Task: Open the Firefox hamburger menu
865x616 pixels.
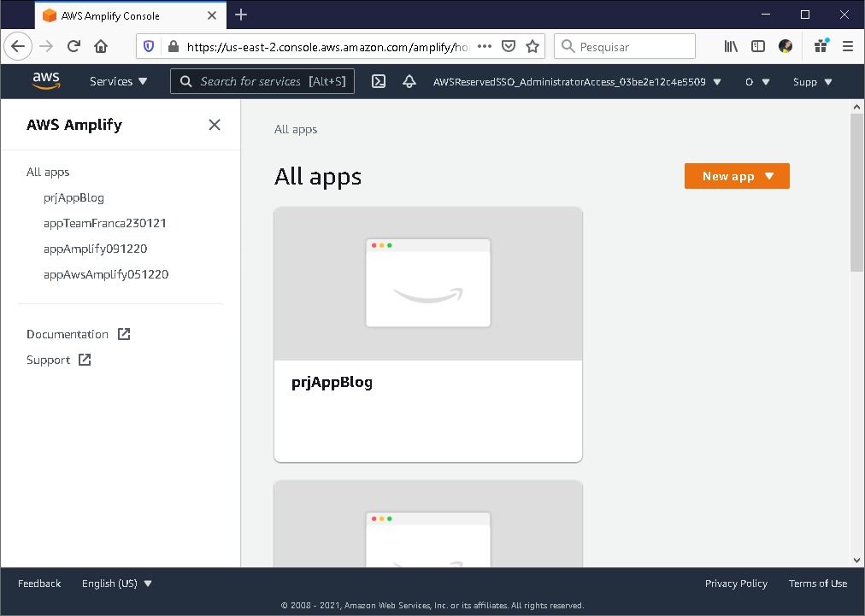Action: 848,46
